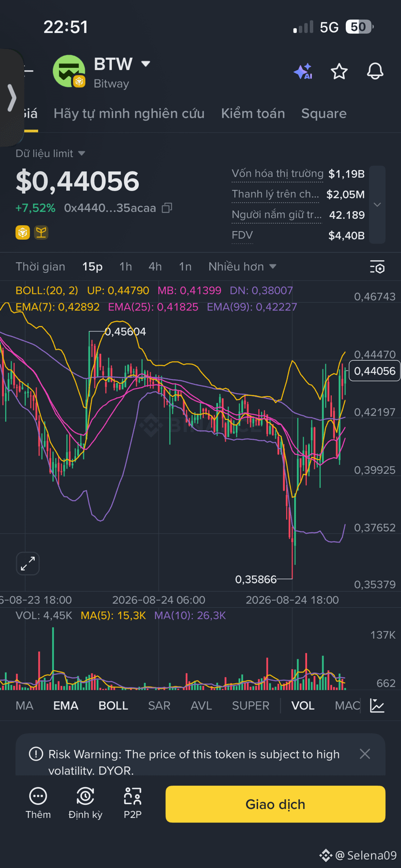Tap the 0,45604 high price marker
The image size is (401, 868).
[125, 331]
